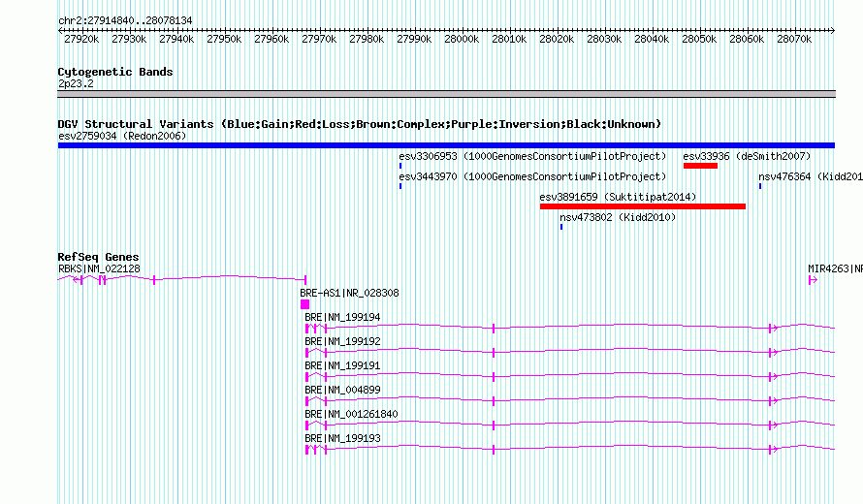Select the RBKS|NM_022128 gene label
The width and height of the screenshot is (863, 504).
pos(99,268)
